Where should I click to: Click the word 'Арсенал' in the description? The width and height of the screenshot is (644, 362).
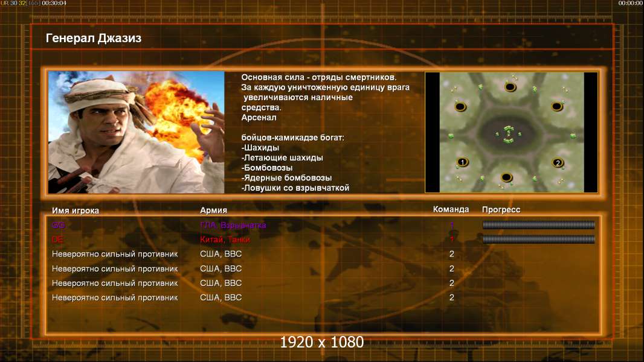coord(259,117)
